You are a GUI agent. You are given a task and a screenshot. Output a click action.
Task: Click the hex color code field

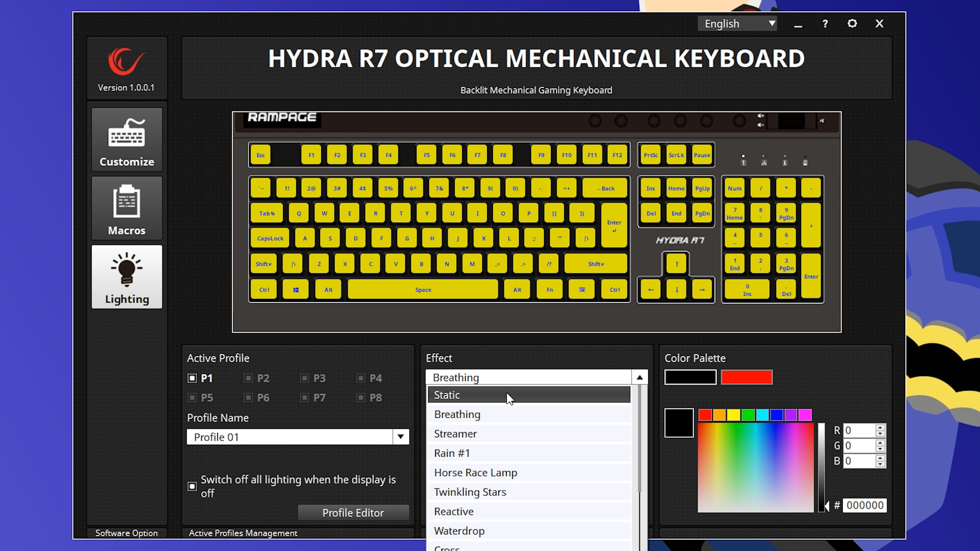[864, 505]
